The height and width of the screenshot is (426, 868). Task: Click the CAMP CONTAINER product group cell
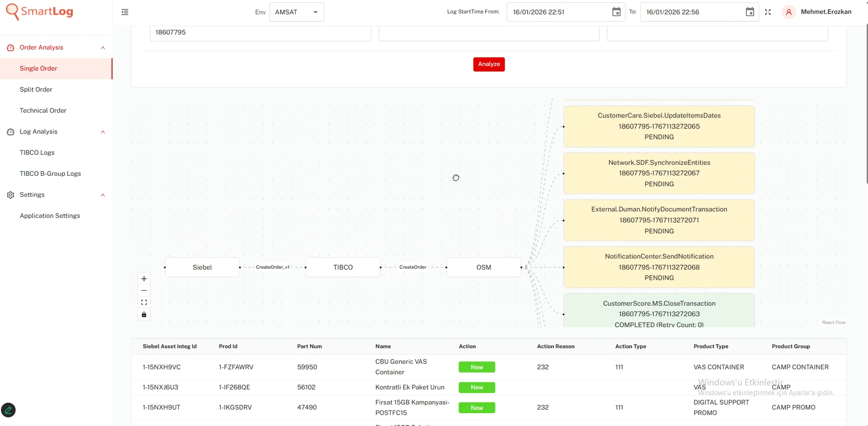pyautogui.click(x=800, y=367)
